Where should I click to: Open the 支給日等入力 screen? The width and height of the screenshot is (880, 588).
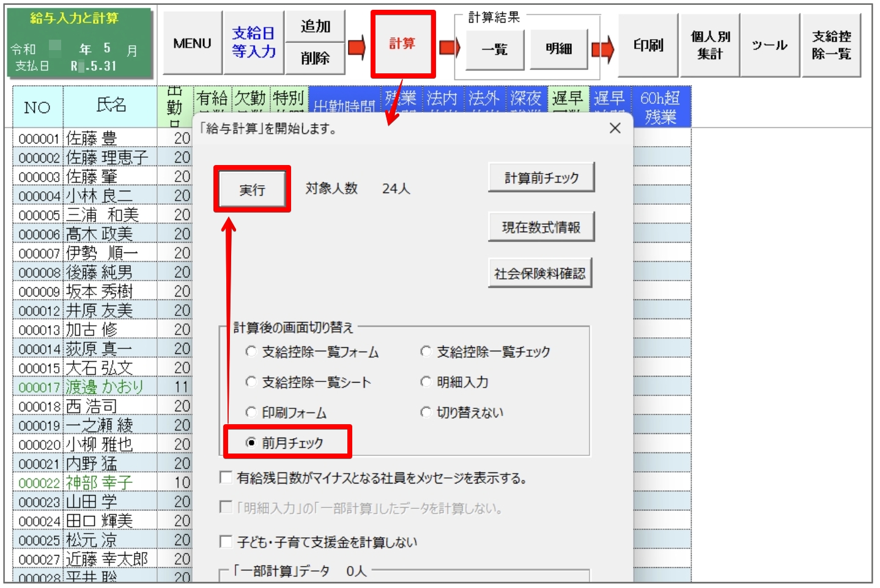tap(253, 43)
